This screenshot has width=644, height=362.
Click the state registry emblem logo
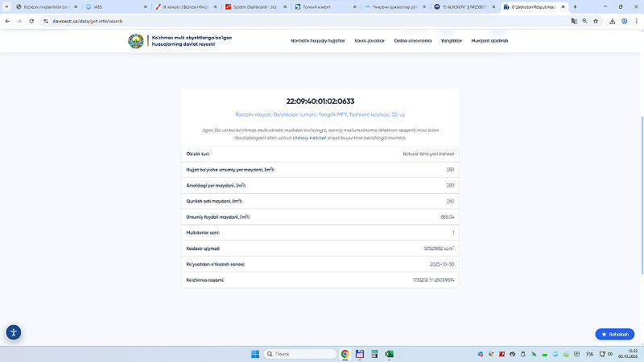135,41
